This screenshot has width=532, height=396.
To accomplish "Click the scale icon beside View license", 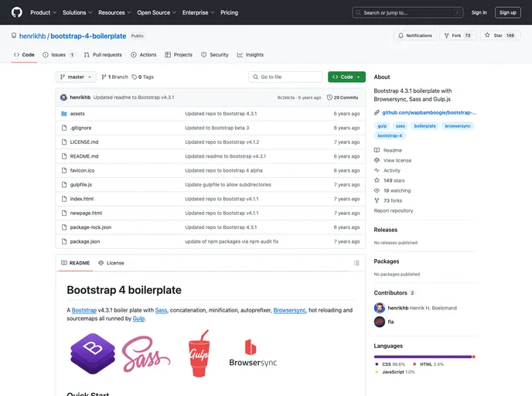I will click(x=377, y=160).
